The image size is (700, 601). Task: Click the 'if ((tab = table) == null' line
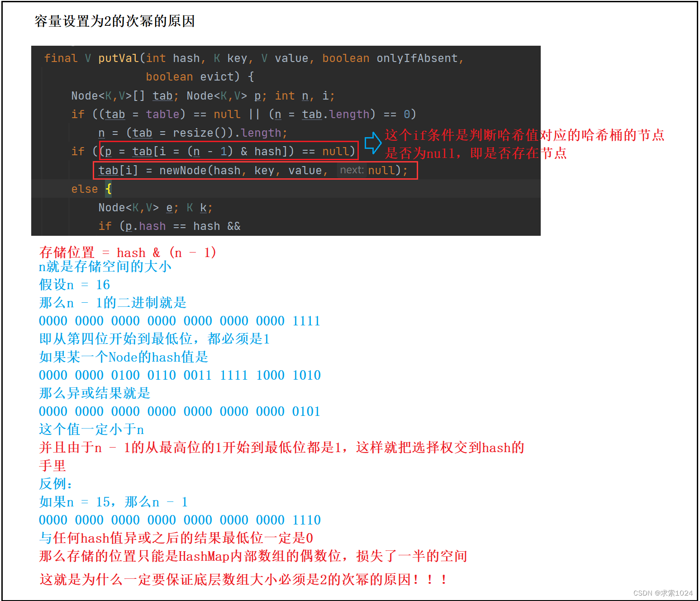pos(243,114)
